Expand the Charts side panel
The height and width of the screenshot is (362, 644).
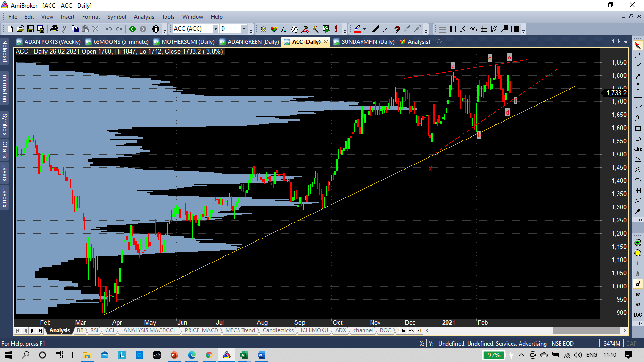(x=4, y=149)
